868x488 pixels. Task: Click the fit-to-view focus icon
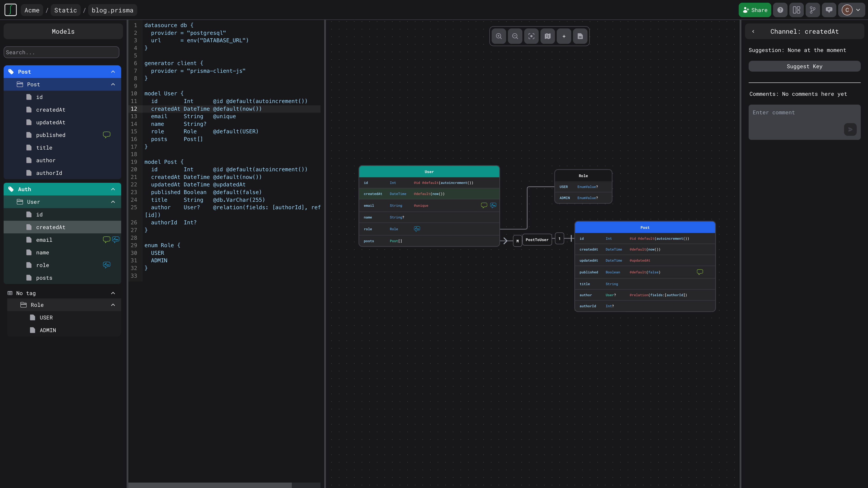(x=531, y=36)
